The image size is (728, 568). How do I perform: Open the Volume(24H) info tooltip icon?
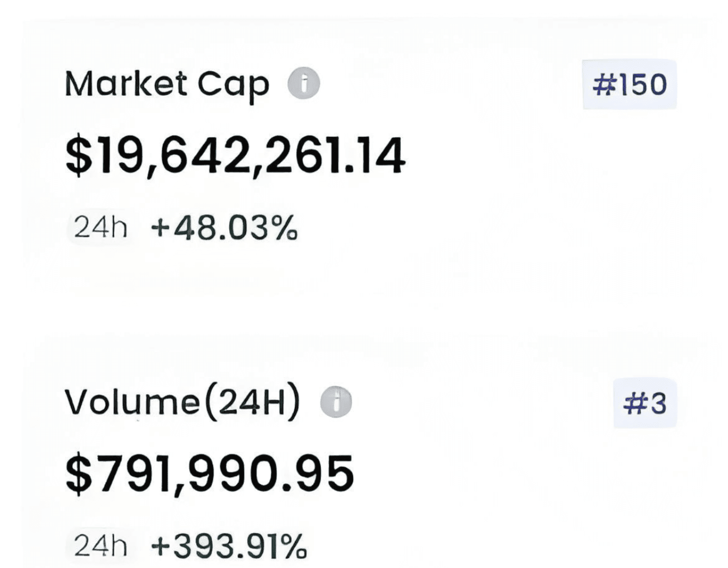[x=336, y=403]
